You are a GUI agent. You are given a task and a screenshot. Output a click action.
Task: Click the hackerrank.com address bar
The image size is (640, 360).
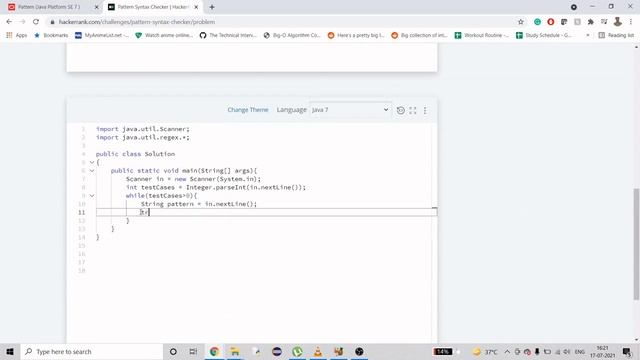(x=282, y=22)
